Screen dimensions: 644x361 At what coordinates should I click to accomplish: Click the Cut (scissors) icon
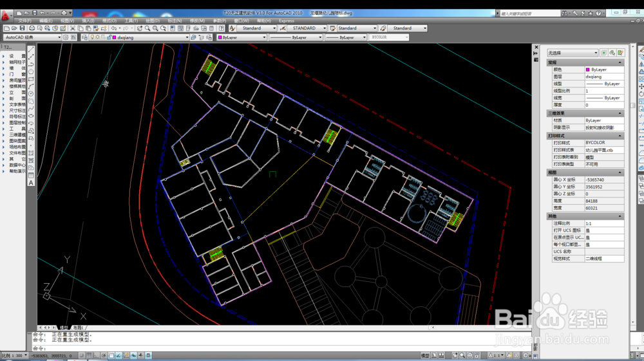click(72, 28)
